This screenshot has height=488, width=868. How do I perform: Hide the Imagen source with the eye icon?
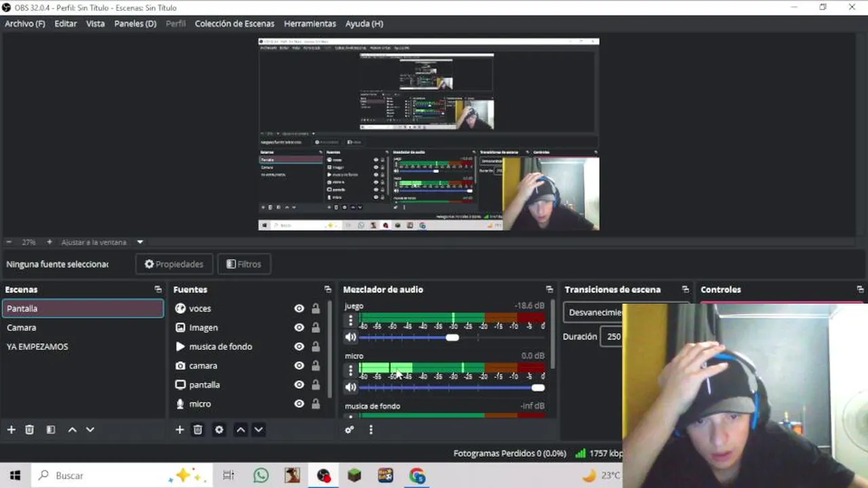tap(299, 327)
